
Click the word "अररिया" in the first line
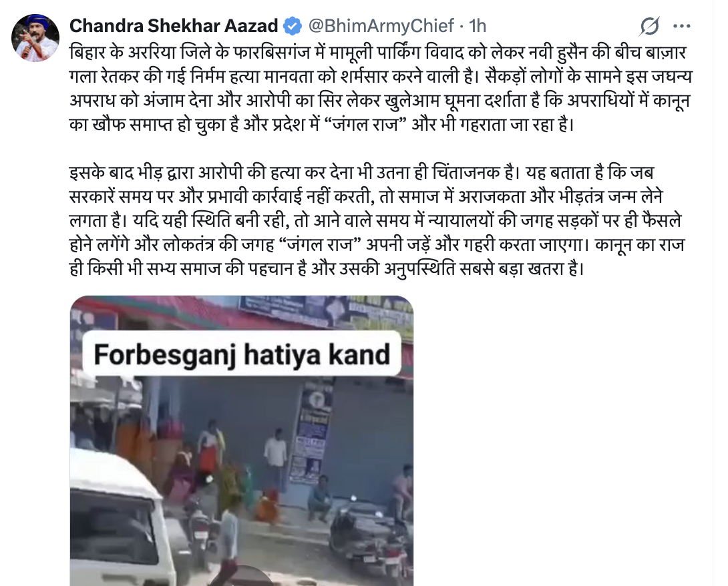(154, 53)
